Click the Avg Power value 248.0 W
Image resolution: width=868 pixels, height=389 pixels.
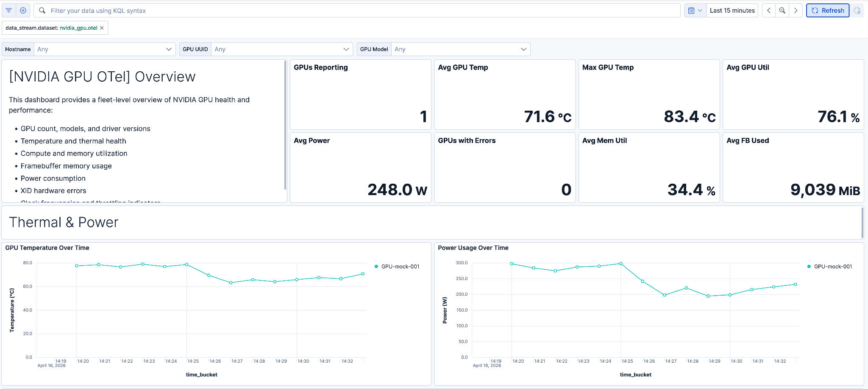(397, 190)
